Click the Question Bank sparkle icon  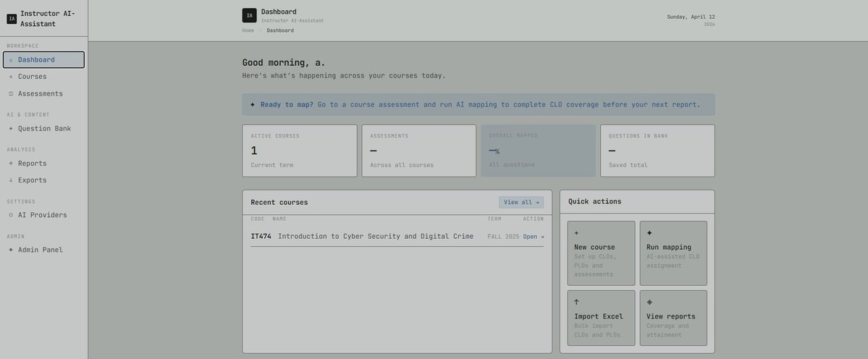point(11,129)
